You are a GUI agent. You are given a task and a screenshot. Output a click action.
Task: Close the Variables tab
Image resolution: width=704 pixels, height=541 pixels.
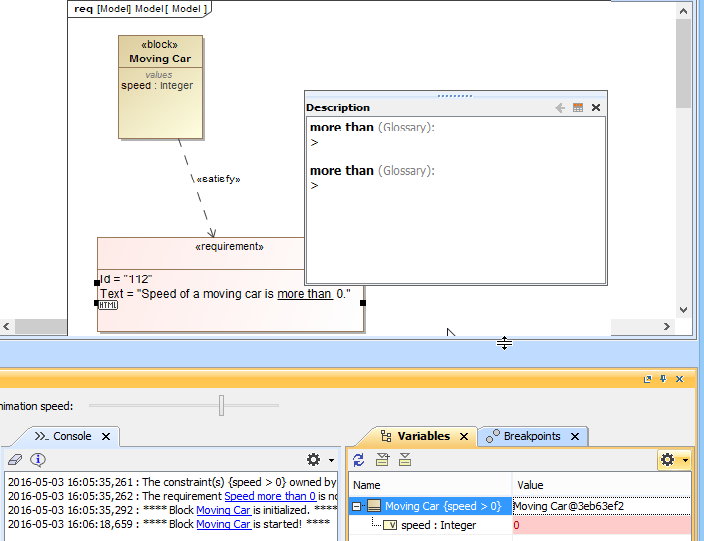coord(464,437)
